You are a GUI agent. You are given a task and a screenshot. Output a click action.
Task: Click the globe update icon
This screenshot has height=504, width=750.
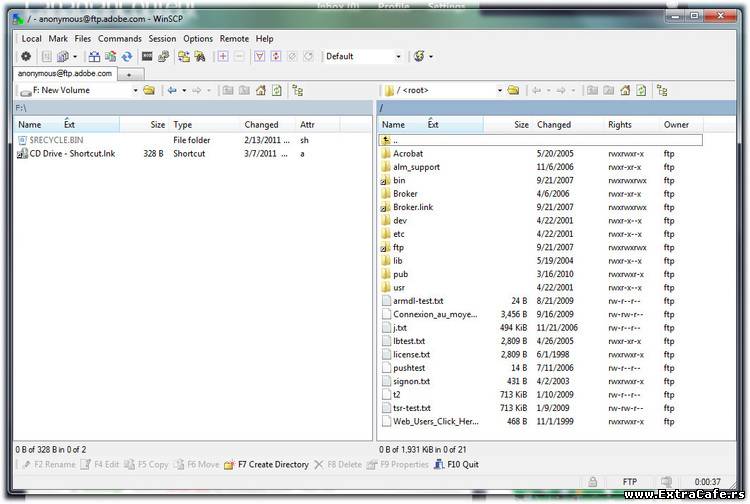[x=419, y=56]
